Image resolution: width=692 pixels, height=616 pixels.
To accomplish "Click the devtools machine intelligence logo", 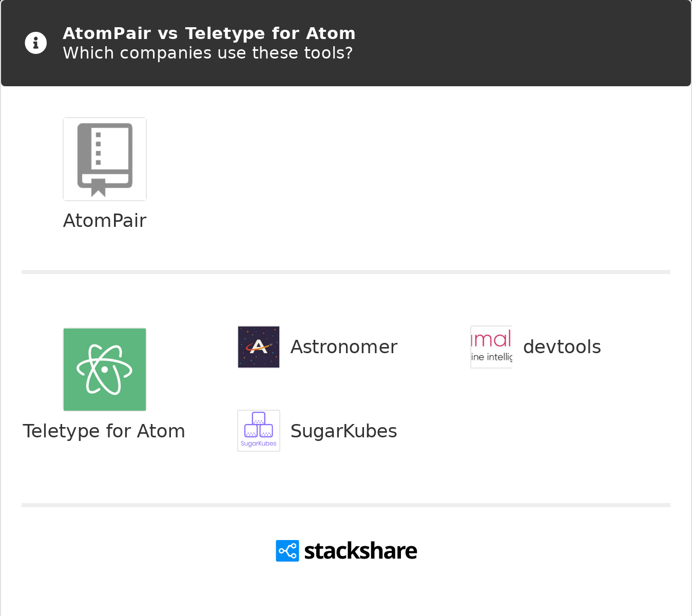I will pyautogui.click(x=491, y=346).
